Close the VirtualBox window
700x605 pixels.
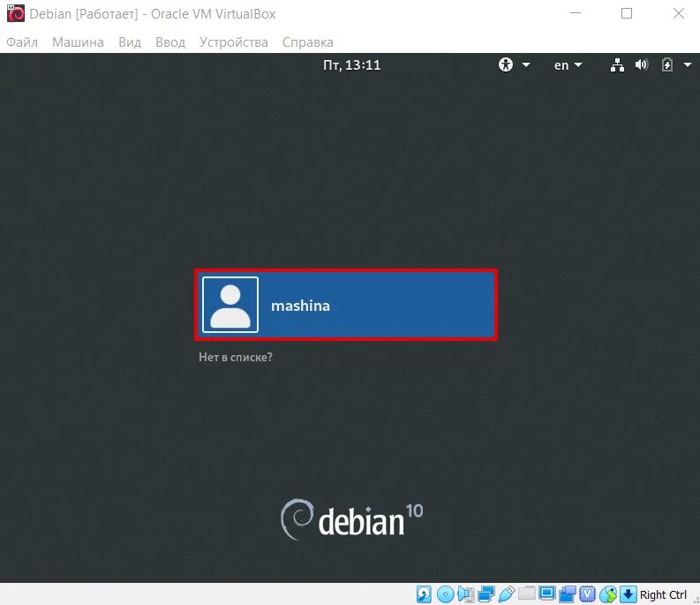(x=679, y=13)
